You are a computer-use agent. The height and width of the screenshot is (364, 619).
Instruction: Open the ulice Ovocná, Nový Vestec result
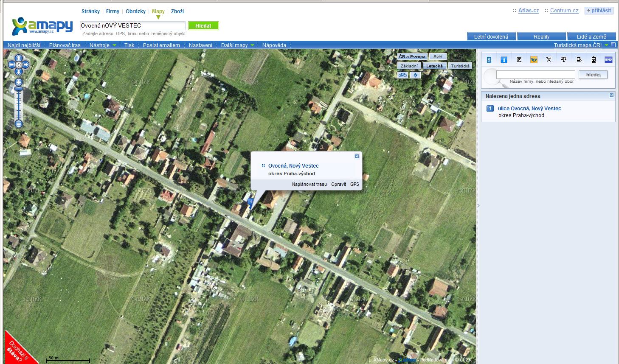(529, 109)
